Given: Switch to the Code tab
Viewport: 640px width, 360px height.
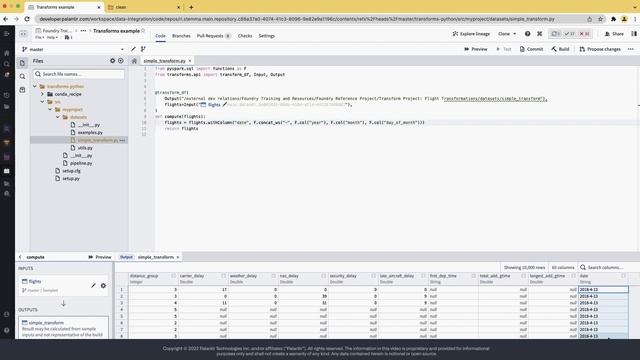Looking at the screenshot, I should [160, 36].
